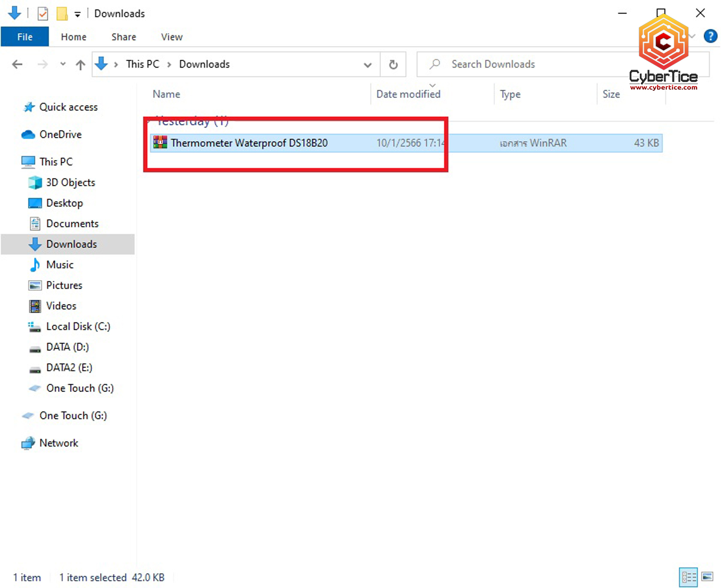The image size is (721, 588).
Task: Open the Share ribbon tab
Action: (124, 37)
